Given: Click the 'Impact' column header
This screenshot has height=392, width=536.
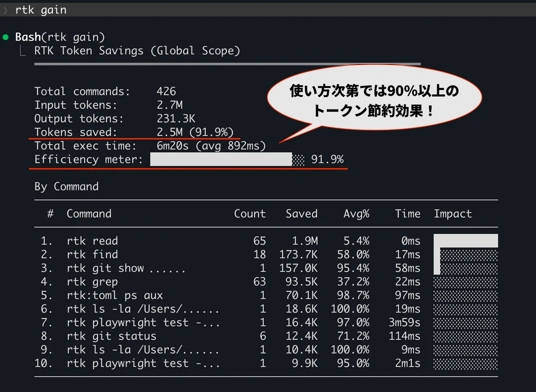Looking at the screenshot, I should 453,213.
